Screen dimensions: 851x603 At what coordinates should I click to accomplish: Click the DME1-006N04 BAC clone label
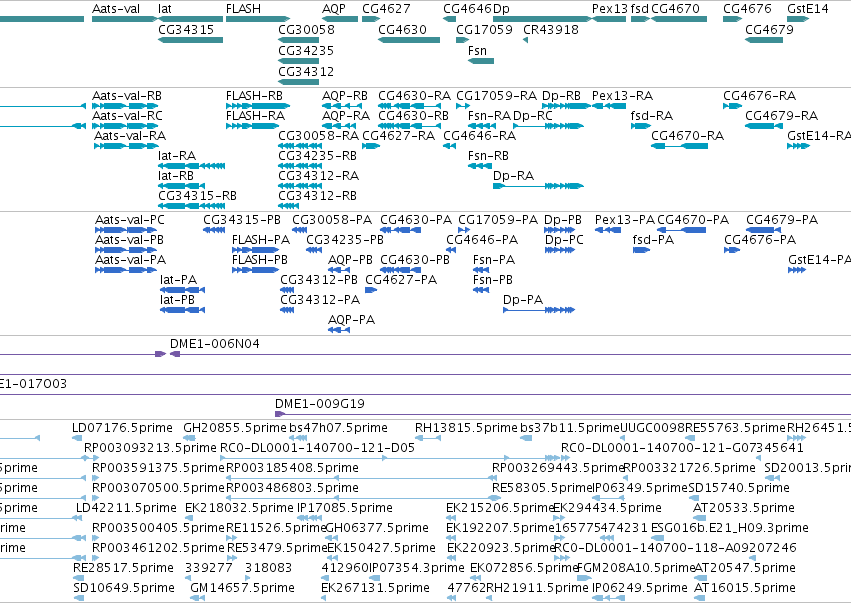215,344
